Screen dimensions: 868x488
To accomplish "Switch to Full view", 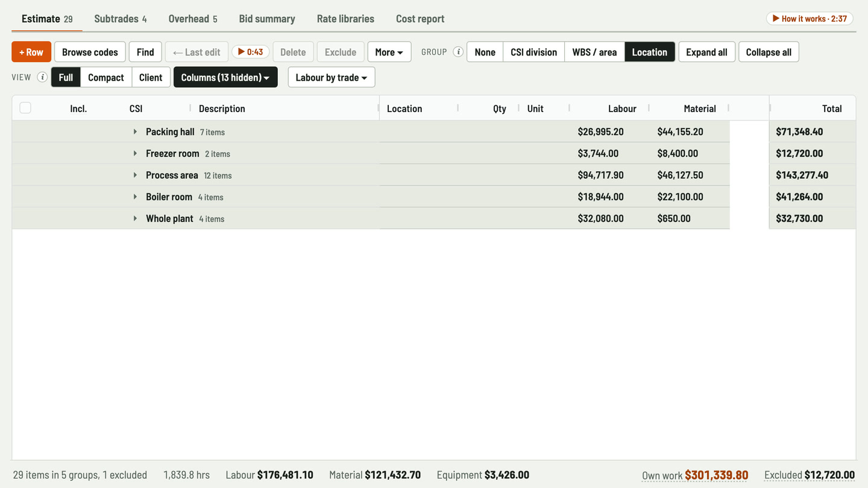I will [x=66, y=77].
